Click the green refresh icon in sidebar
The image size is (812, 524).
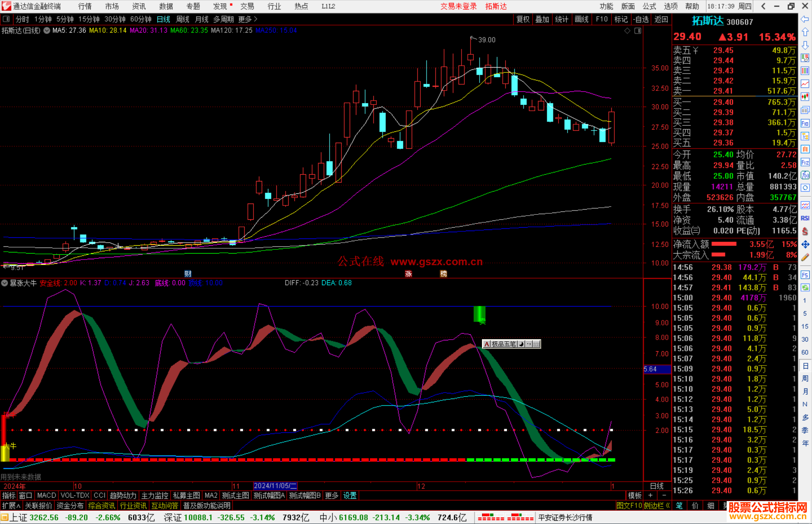pos(805,288)
